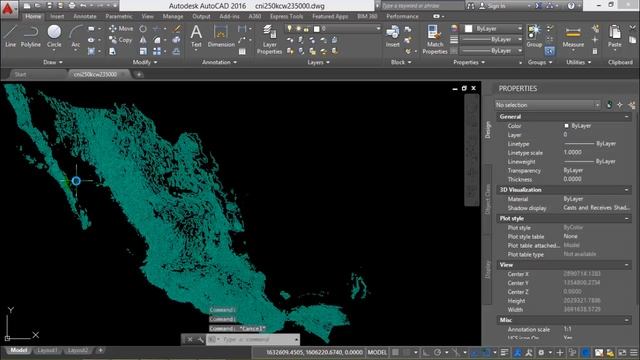Switch to the Start file tab
This screenshot has width=640, height=360.
click(20, 74)
